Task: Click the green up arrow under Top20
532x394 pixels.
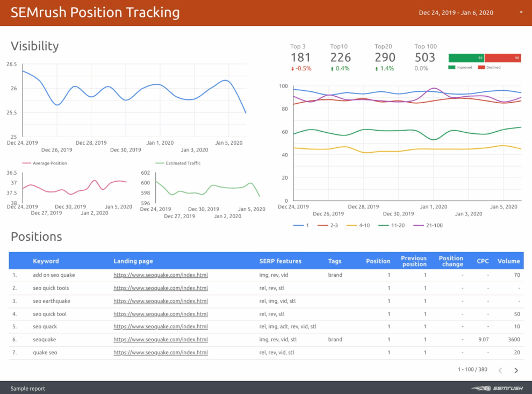Action: 377,69
